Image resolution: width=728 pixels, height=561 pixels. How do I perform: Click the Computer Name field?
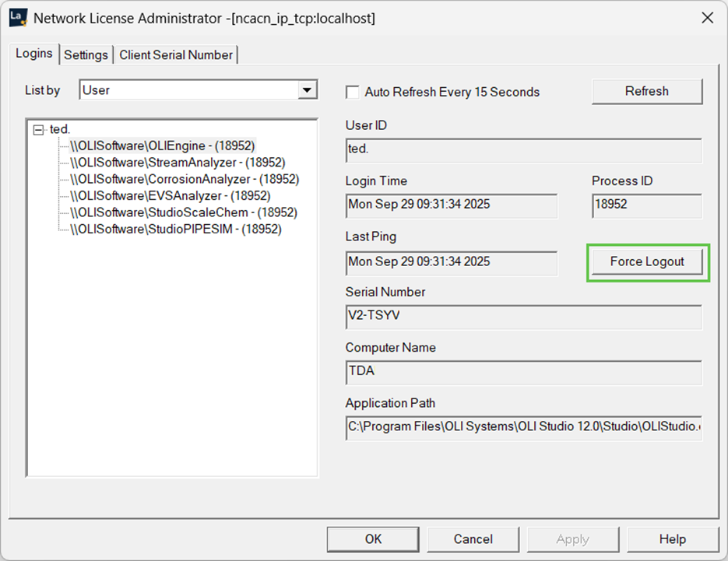click(524, 373)
